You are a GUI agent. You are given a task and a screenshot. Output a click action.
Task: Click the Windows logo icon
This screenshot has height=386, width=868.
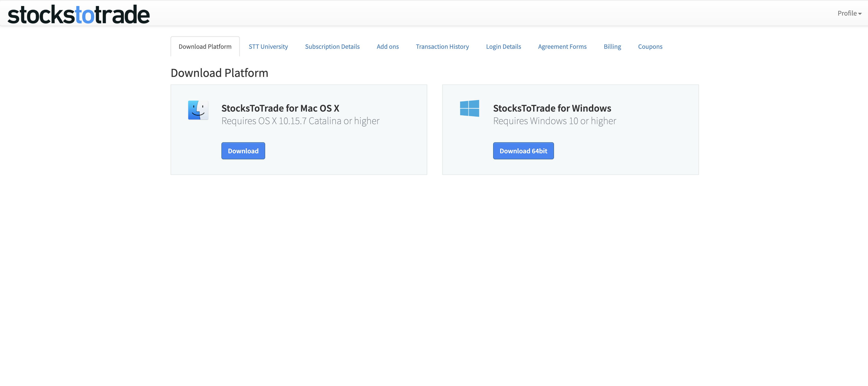pyautogui.click(x=469, y=108)
